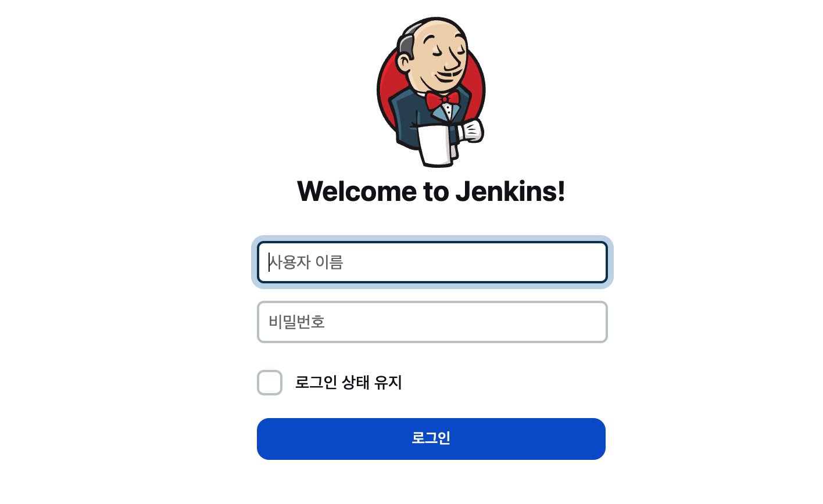Viewport: 823px width, 504px height.
Task: Click the Jenkins butler logo
Action: pos(431,92)
